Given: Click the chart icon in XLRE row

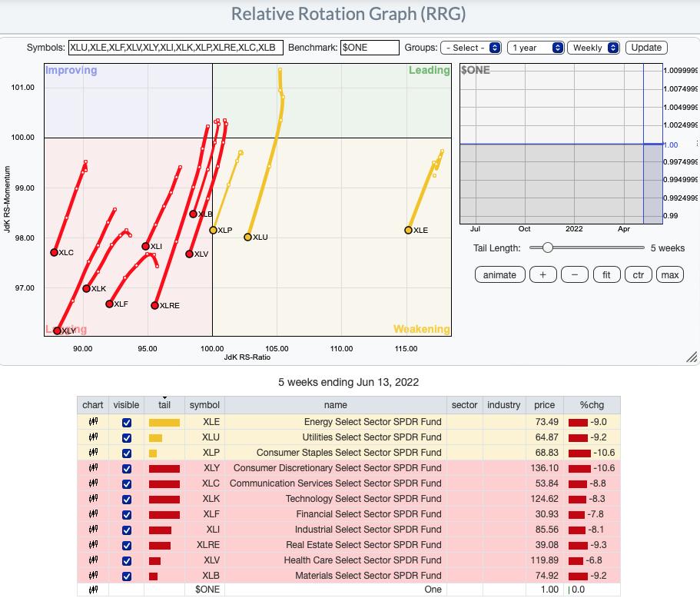Looking at the screenshot, I should point(93,545).
